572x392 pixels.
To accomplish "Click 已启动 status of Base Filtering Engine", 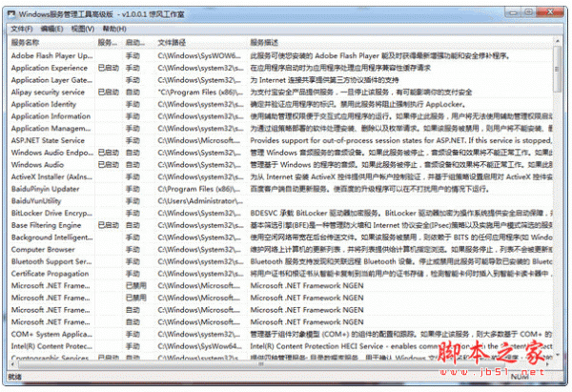I will [x=109, y=225].
